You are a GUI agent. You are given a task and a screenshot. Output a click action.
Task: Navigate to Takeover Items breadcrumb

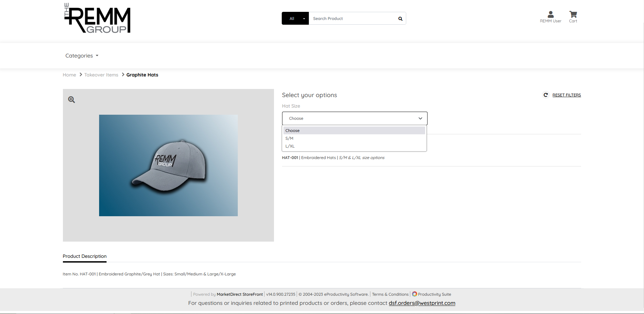[101, 75]
